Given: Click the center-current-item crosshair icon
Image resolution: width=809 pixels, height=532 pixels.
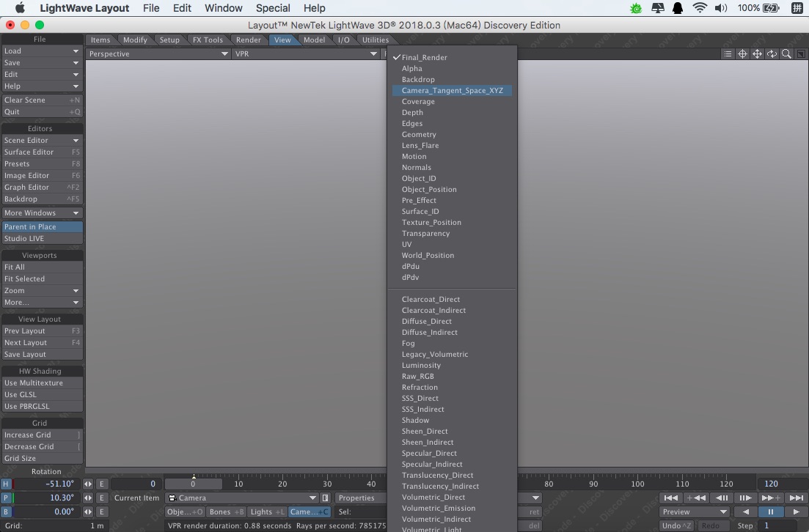Looking at the screenshot, I should click(743, 53).
